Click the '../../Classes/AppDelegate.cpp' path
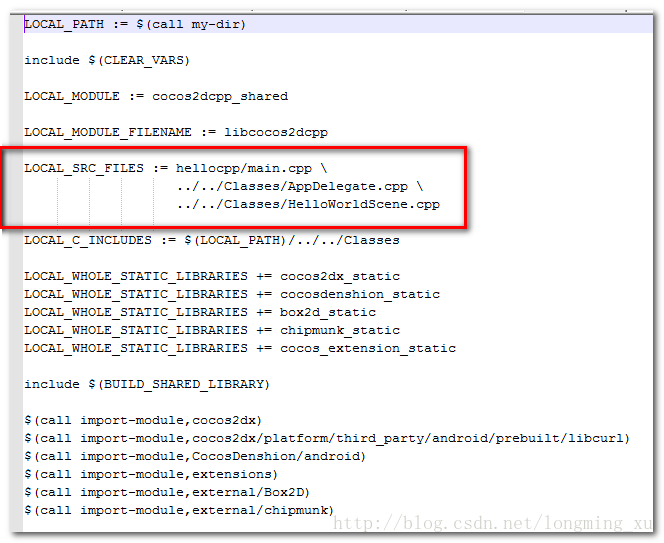Viewport: 664px width, 543px height. [292, 186]
